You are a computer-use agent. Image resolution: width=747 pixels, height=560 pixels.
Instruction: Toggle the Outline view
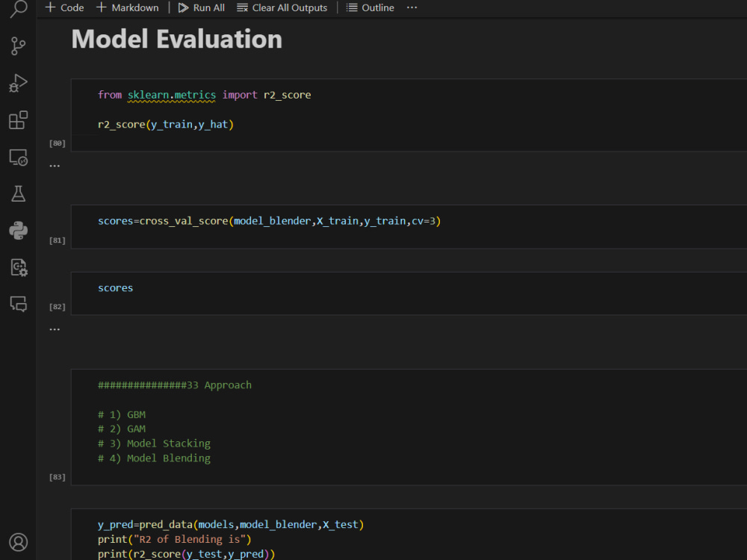click(370, 7)
